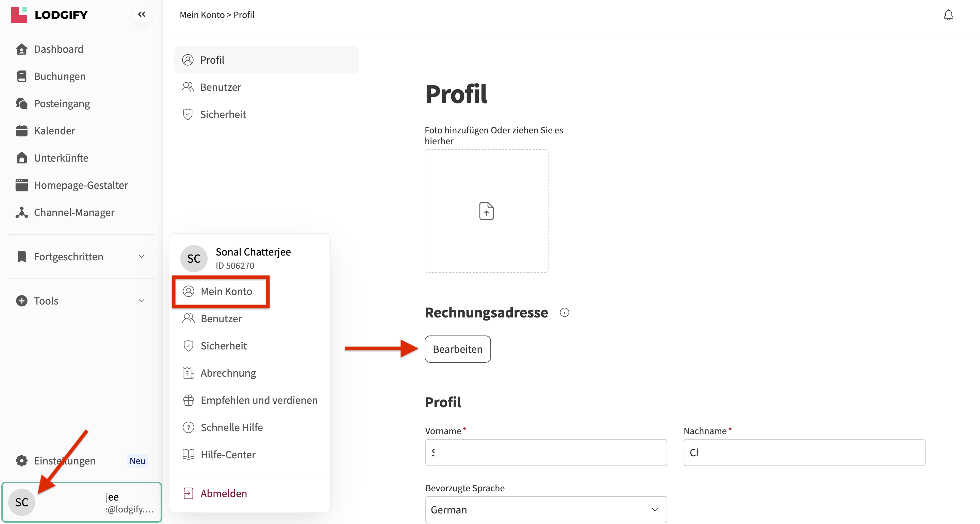Click the SC user account card
The image size is (980, 524).
pyautogui.click(x=81, y=502)
